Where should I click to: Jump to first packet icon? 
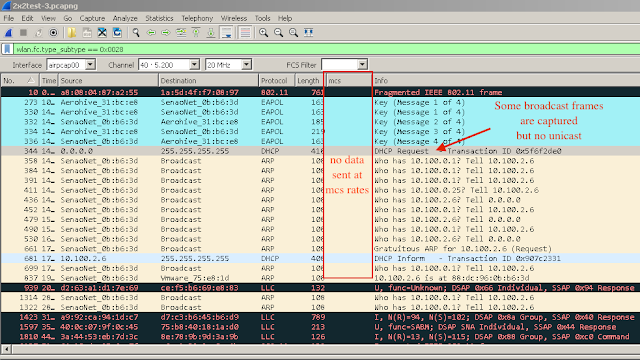(196, 33)
